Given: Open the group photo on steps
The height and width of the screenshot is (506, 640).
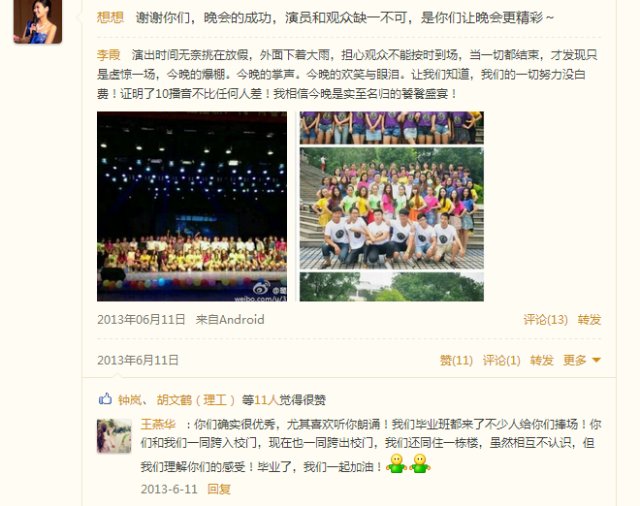Looking at the screenshot, I should tap(392, 206).
